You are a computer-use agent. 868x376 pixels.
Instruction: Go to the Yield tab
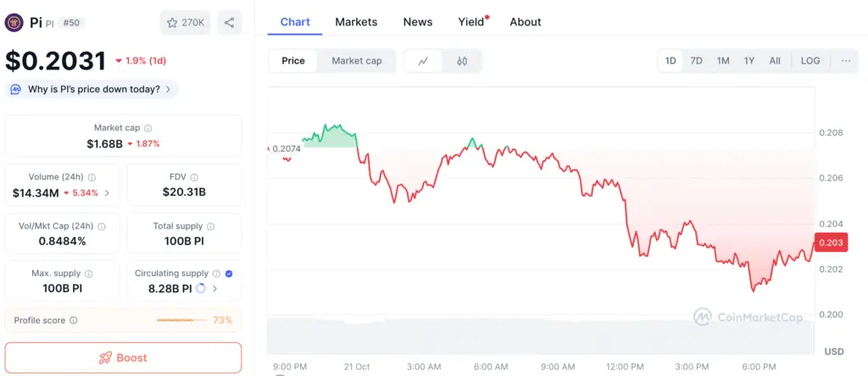click(471, 22)
